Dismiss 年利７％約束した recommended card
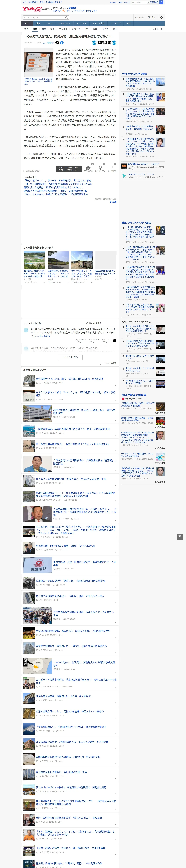The image size is (186, 868). pos(92,282)
